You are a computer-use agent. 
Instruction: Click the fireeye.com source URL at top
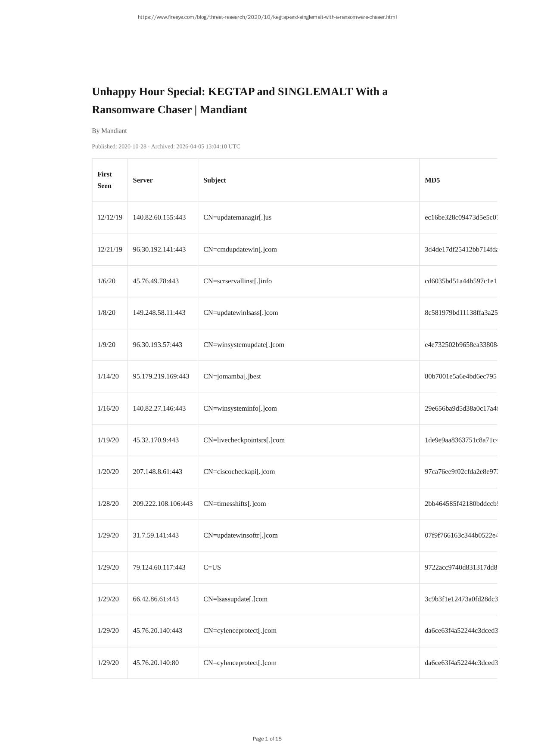267,17
